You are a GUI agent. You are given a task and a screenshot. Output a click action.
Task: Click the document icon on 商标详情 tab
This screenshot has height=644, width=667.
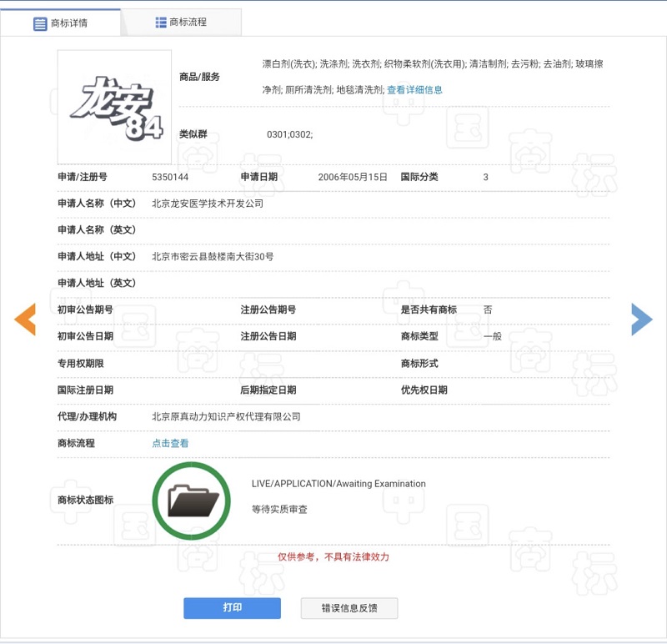40,23
